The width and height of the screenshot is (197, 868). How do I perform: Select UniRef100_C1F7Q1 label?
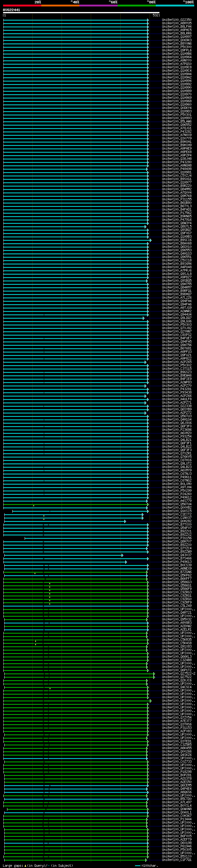click(177, 860)
